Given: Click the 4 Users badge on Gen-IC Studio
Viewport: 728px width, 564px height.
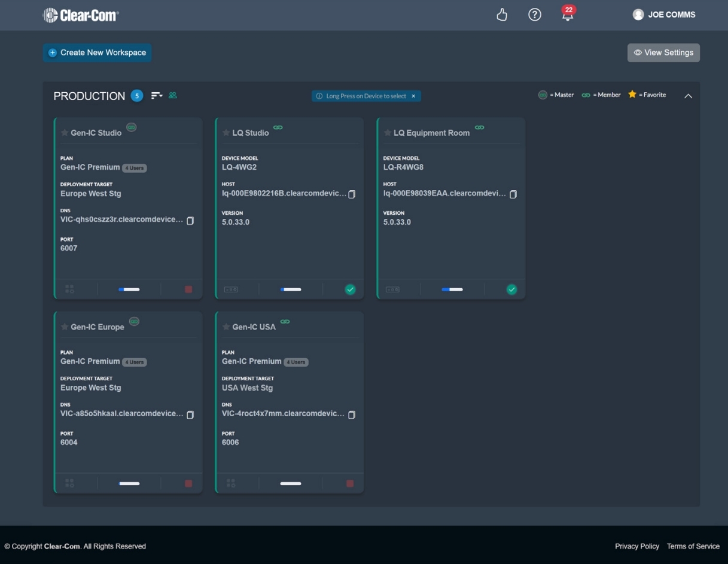Looking at the screenshot, I should click(x=135, y=168).
